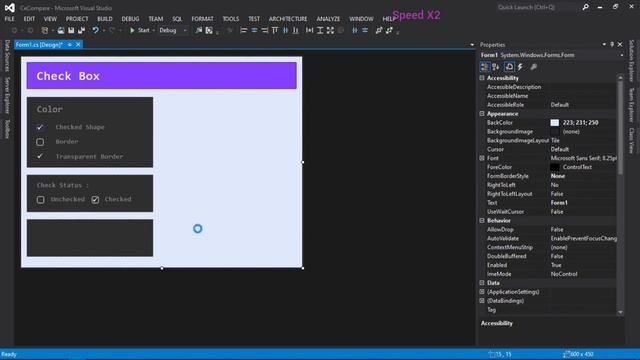Toggle the Unchecked checkbox
Image resolution: width=640 pixels, height=360 pixels.
click(x=40, y=200)
